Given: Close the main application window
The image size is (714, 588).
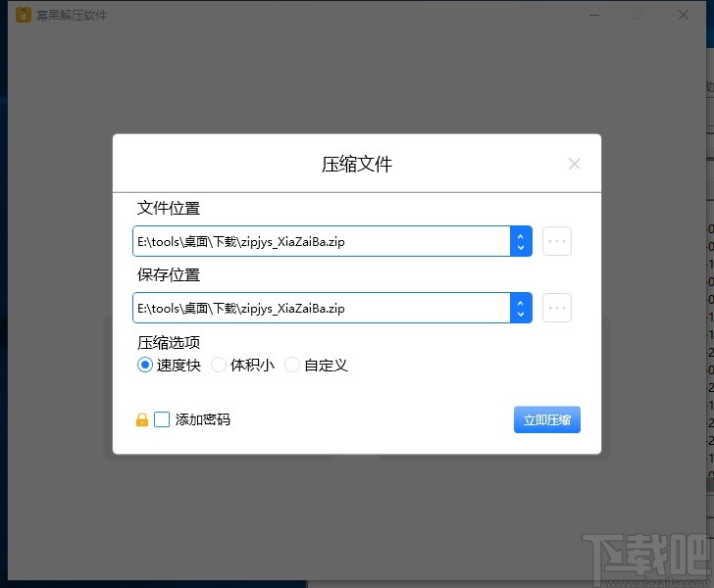Looking at the screenshot, I should (683, 15).
